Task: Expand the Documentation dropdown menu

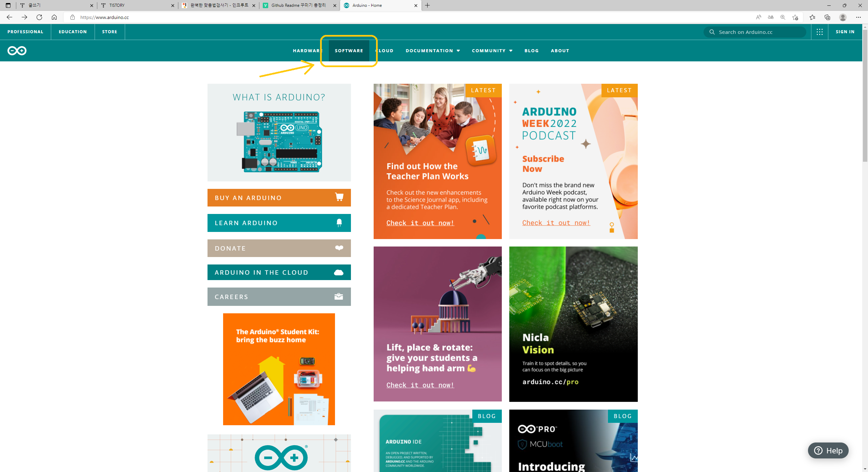Action: point(433,51)
